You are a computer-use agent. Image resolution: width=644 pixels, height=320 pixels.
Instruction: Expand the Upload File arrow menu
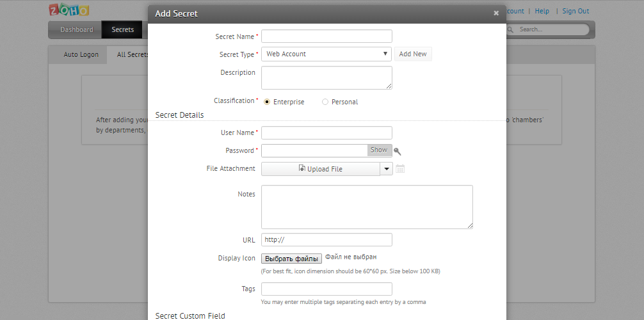point(385,169)
